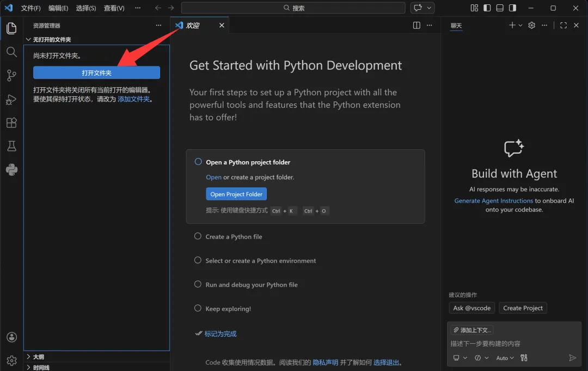Viewport: 588px width, 371px height.
Task: Open the Extensions view
Action: 11,123
